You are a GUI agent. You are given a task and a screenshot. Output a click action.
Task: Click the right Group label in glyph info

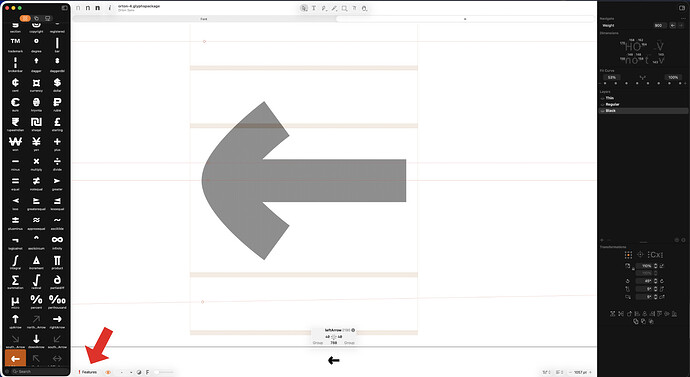pos(349,343)
